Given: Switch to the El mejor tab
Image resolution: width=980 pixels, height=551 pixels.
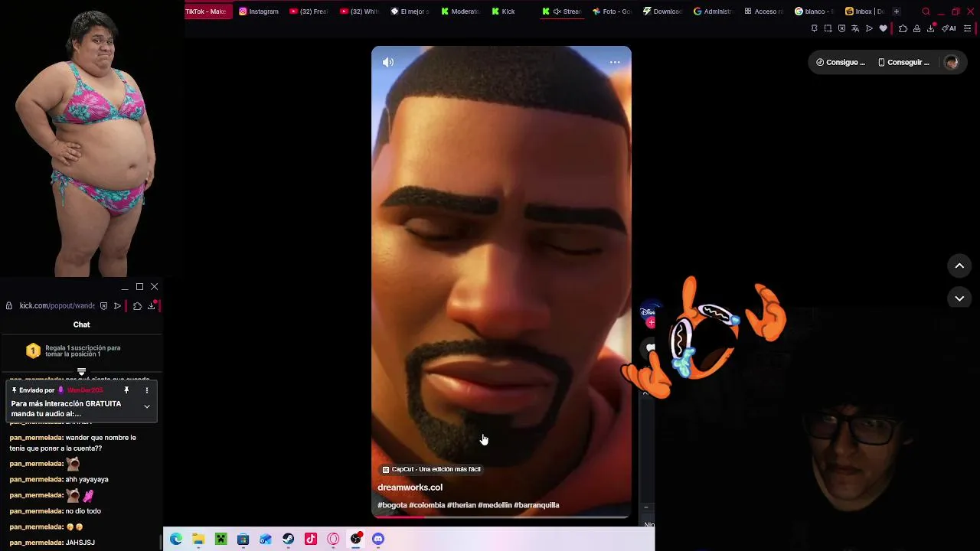Looking at the screenshot, I should 410,11.
